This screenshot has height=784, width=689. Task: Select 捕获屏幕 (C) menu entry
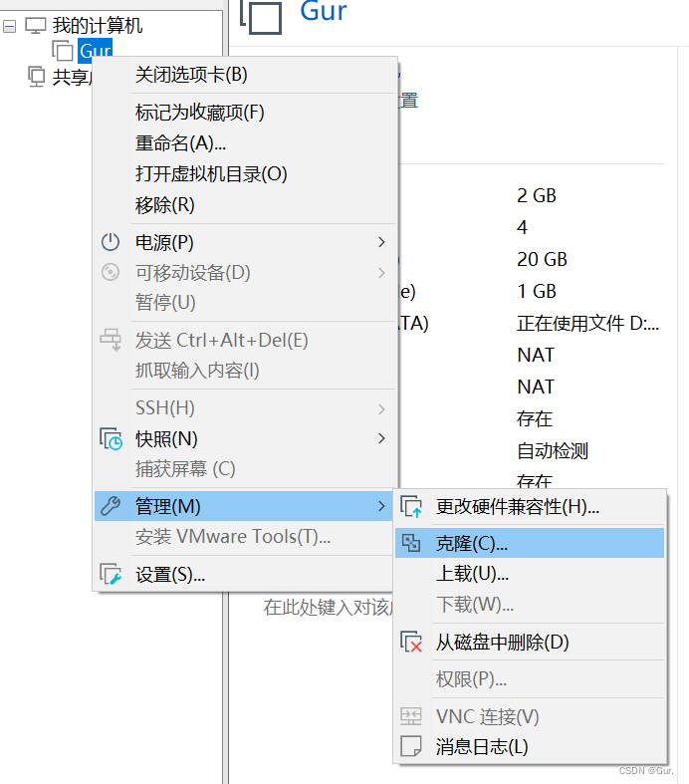[244, 469]
